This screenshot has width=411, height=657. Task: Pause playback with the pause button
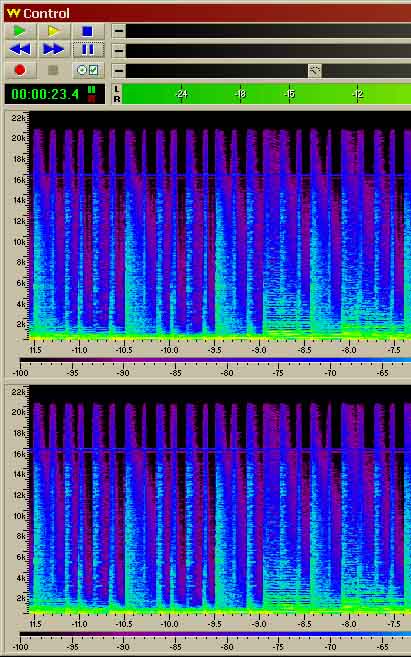pos(88,50)
